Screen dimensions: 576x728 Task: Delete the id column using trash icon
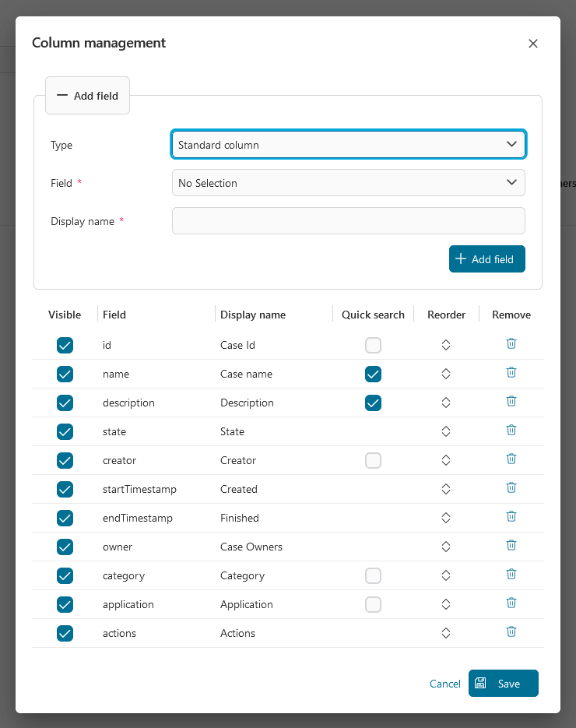pos(511,343)
